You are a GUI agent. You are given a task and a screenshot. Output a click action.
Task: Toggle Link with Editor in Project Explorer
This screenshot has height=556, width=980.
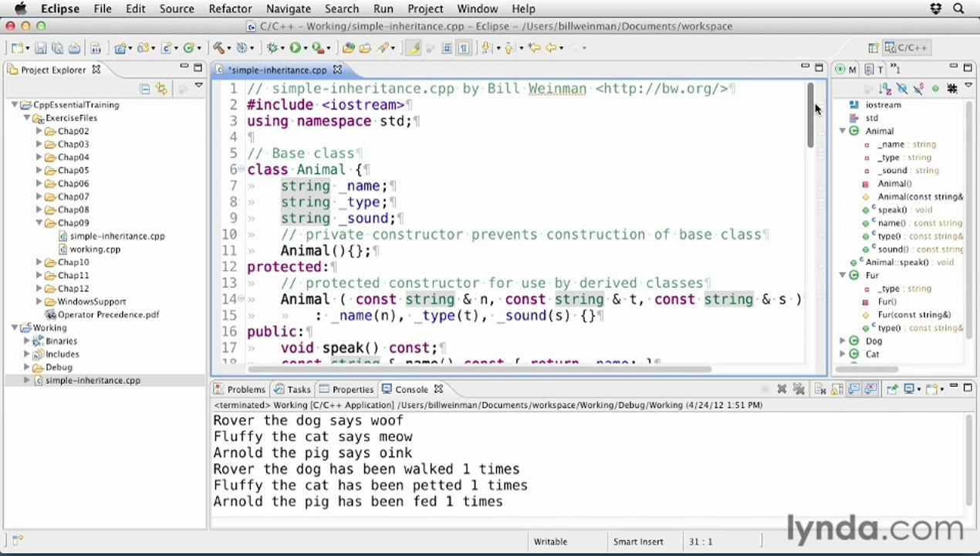click(x=161, y=89)
